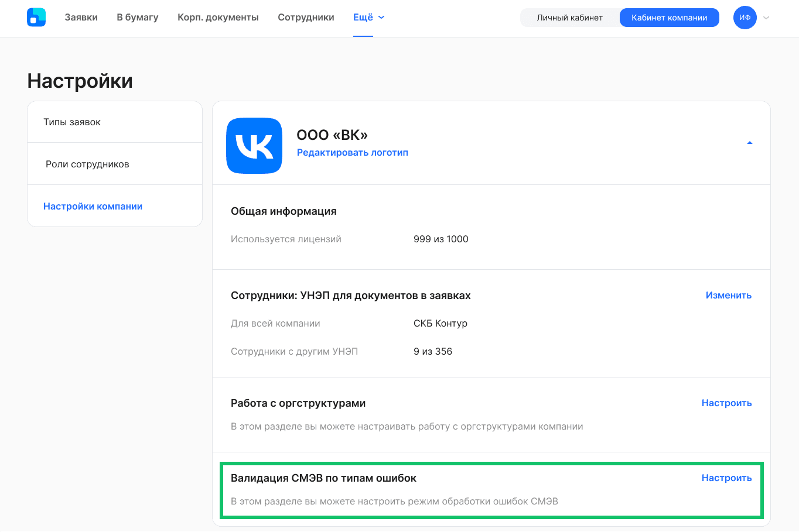Screen dimensions: 799x532
Task: Click the VK company logo image
Action: [x=254, y=146]
